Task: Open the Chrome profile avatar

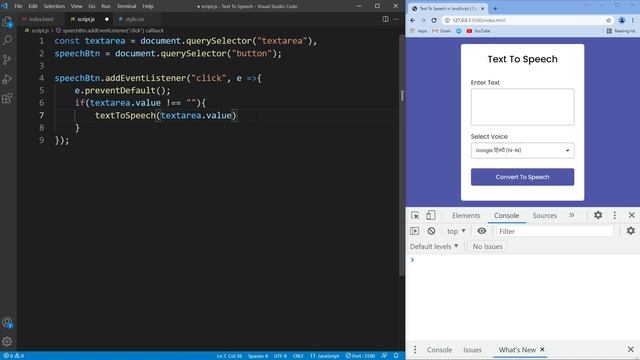Action: tap(622, 20)
